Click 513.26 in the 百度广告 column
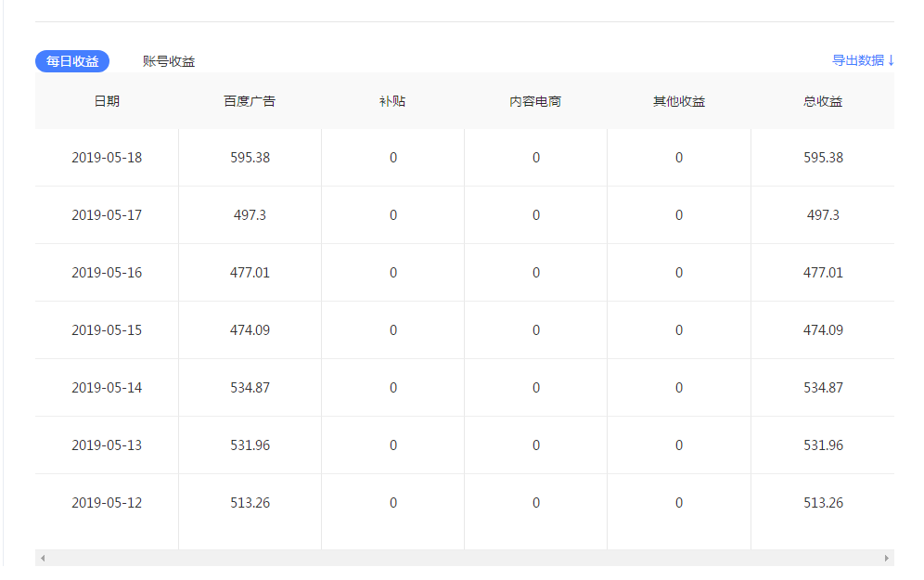This screenshot has height=580, width=924. pos(250,503)
